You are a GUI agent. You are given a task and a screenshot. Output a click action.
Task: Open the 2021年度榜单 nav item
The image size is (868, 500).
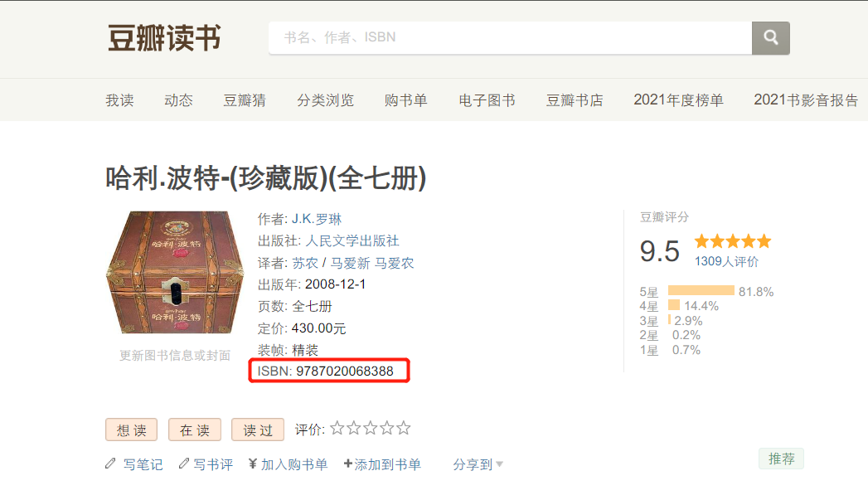click(x=678, y=100)
